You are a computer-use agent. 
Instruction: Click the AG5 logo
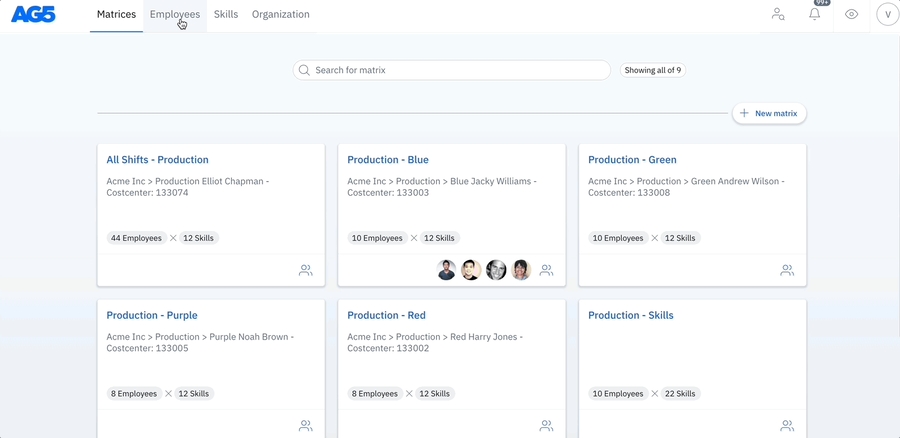(x=33, y=14)
